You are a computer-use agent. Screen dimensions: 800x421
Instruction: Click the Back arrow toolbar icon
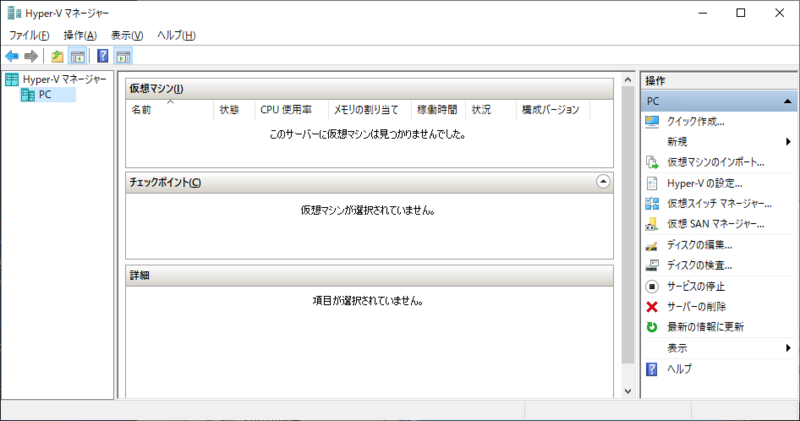click(12, 56)
